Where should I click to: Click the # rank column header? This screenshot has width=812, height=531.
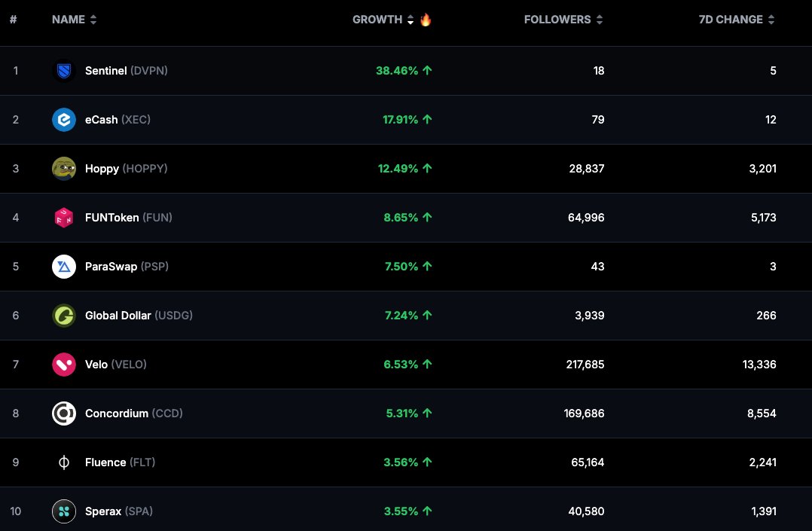14,20
